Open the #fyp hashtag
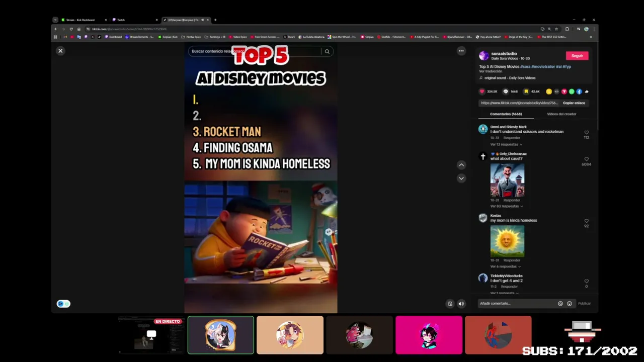Image resolution: width=644 pixels, height=362 pixels. pos(567,66)
